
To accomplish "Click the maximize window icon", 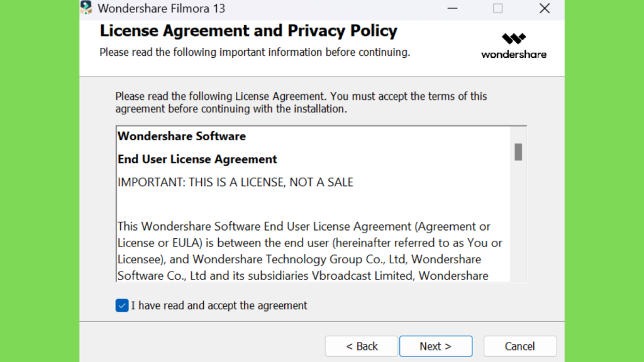I will click(498, 8).
